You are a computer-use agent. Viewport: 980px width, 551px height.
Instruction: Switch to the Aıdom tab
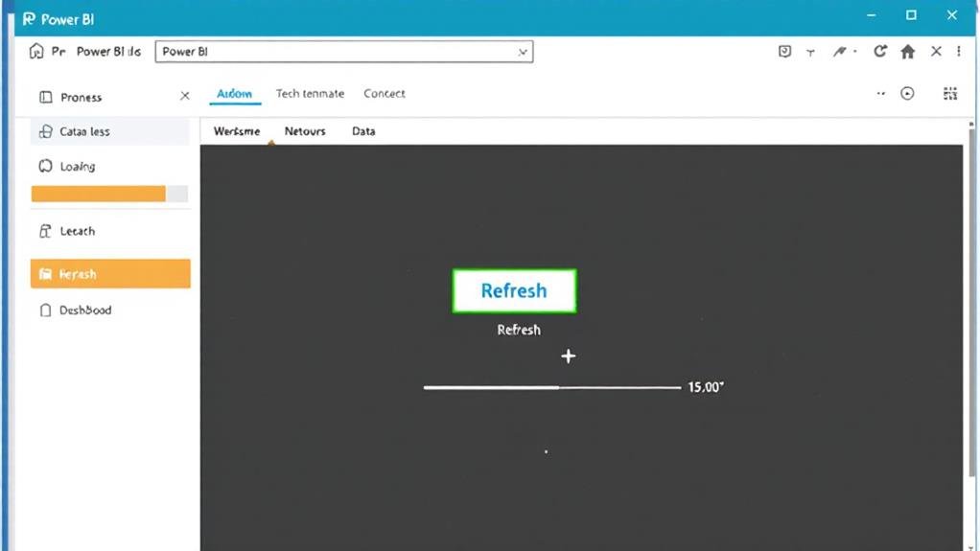point(234,94)
